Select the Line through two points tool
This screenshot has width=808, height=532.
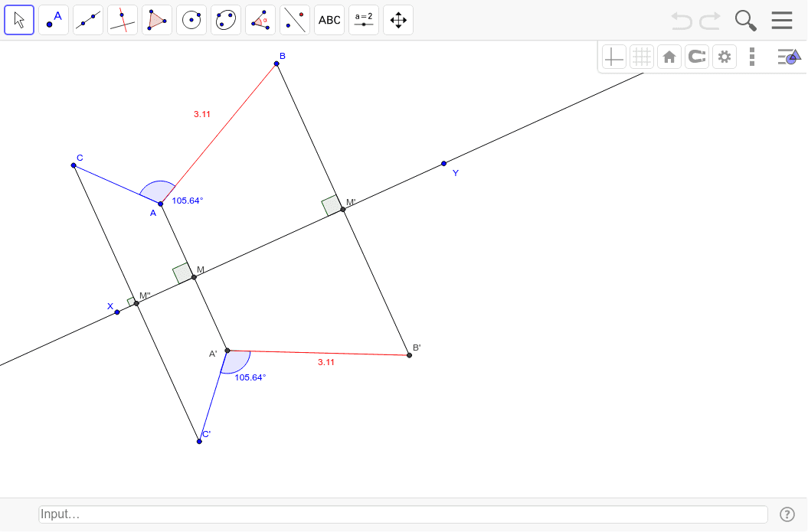(88, 20)
